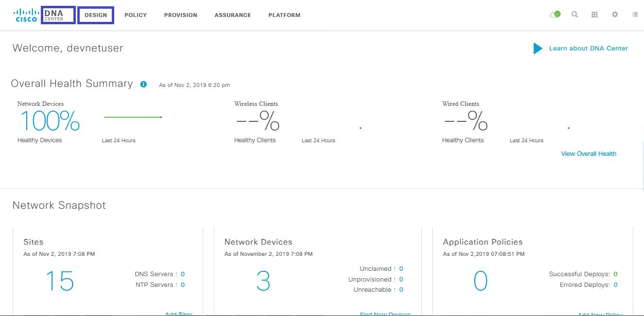Open the notifications list icon
Viewport: 644px width, 316px height.
pos(635,15)
